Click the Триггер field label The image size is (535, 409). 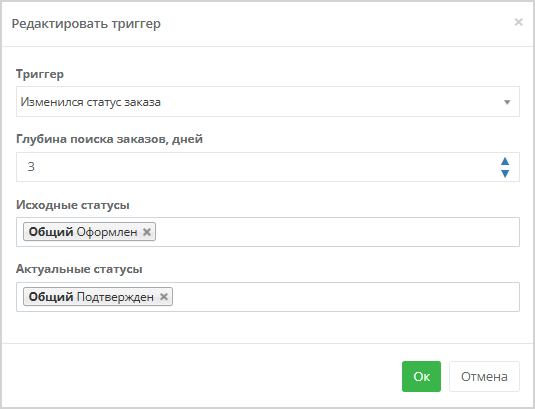40,74
